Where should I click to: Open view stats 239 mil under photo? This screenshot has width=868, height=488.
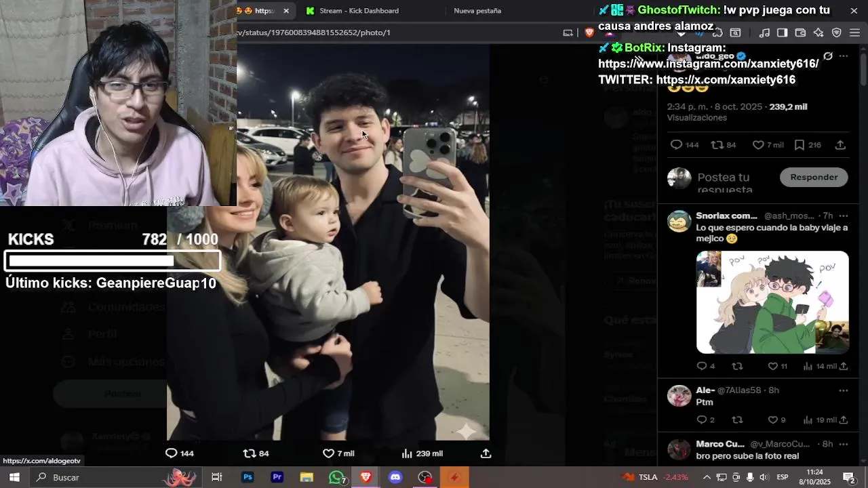[422, 453]
